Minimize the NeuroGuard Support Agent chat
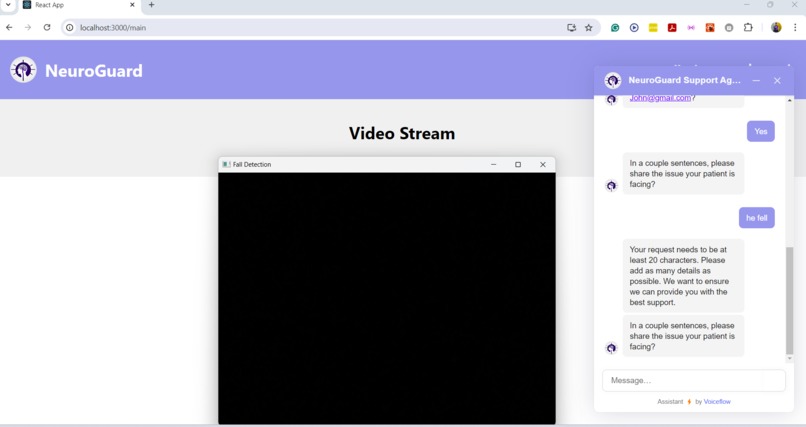The height and width of the screenshot is (427, 806). (x=756, y=81)
